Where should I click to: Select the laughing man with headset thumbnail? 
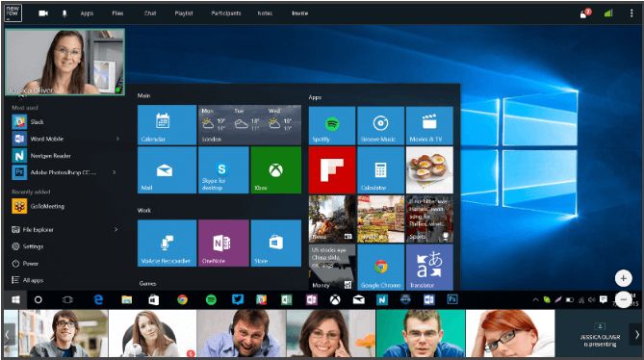(242, 333)
